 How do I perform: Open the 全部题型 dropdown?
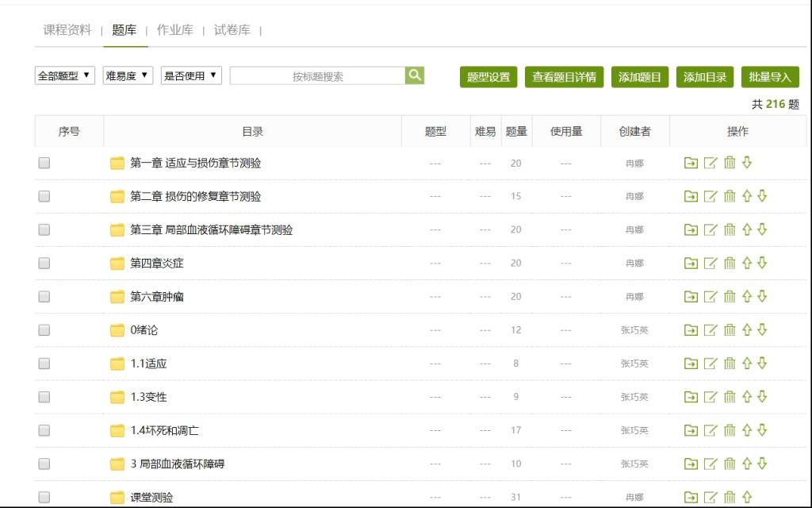65,76
